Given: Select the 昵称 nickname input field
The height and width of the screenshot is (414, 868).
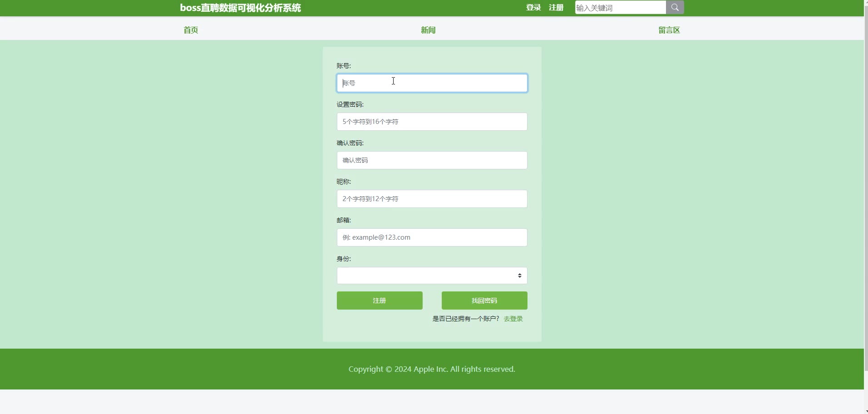Looking at the screenshot, I should 432,199.
